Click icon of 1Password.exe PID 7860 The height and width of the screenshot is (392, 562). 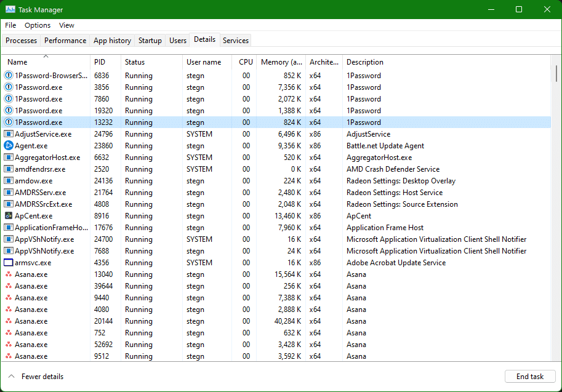8,99
